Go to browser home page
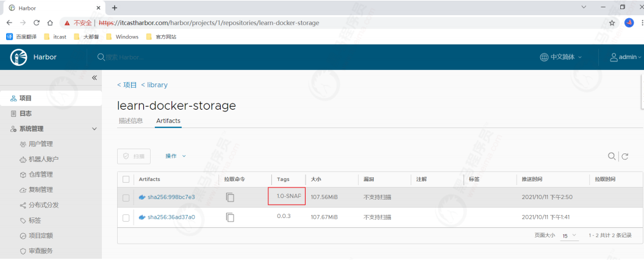The image size is (644, 260). pos(50,23)
